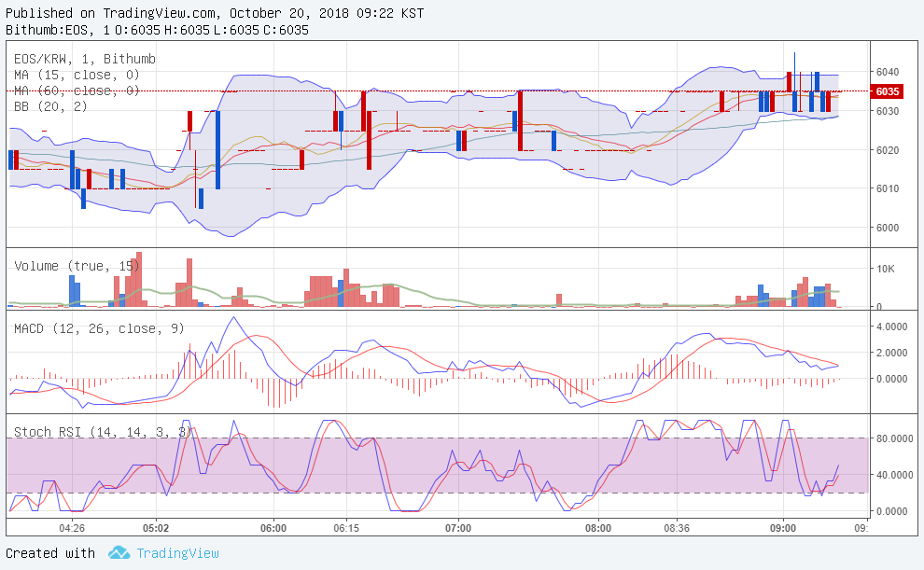Click the current price label 6035

[x=887, y=91]
